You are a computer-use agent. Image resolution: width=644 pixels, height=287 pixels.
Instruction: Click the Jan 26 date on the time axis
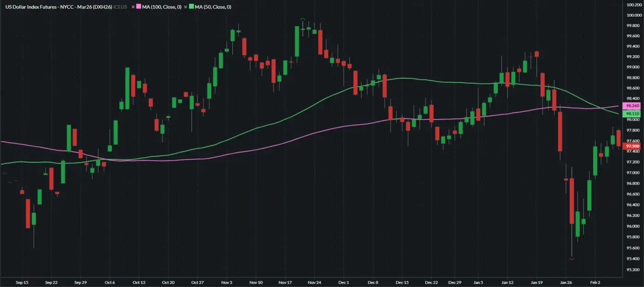click(566, 282)
